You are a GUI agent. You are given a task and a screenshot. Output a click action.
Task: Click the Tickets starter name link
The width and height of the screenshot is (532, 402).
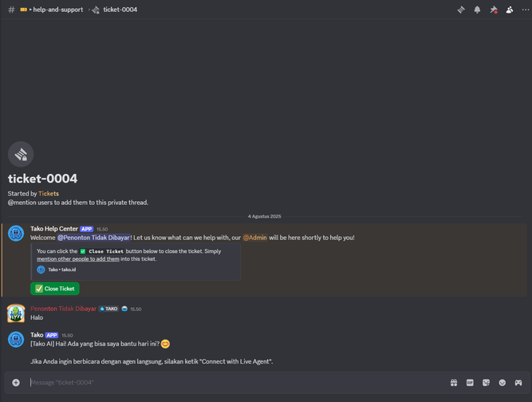point(49,194)
